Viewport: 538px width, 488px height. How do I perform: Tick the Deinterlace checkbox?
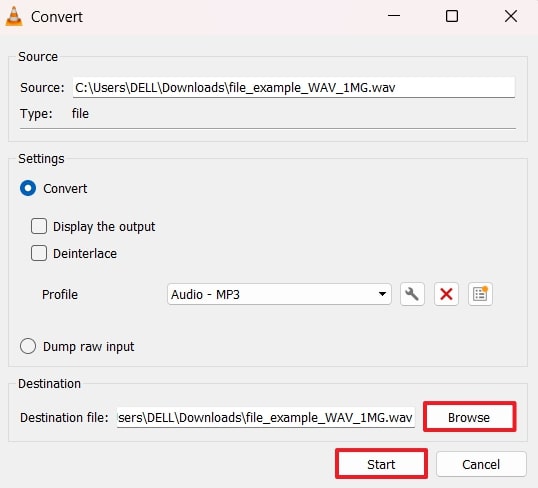tap(39, 253)
